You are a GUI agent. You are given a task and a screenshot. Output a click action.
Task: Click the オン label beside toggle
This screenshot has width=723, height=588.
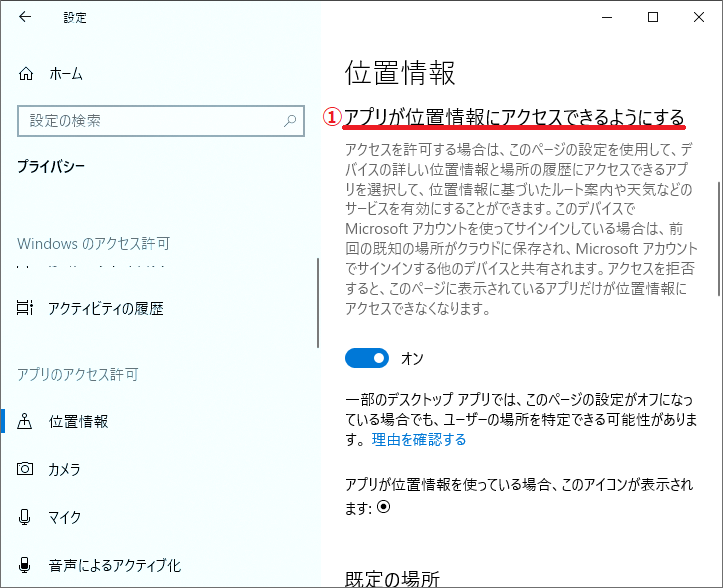(412, 358)
